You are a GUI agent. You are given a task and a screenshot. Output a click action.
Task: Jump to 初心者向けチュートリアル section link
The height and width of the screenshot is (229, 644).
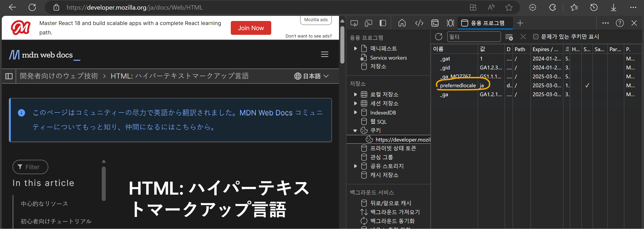click(56, 221)
